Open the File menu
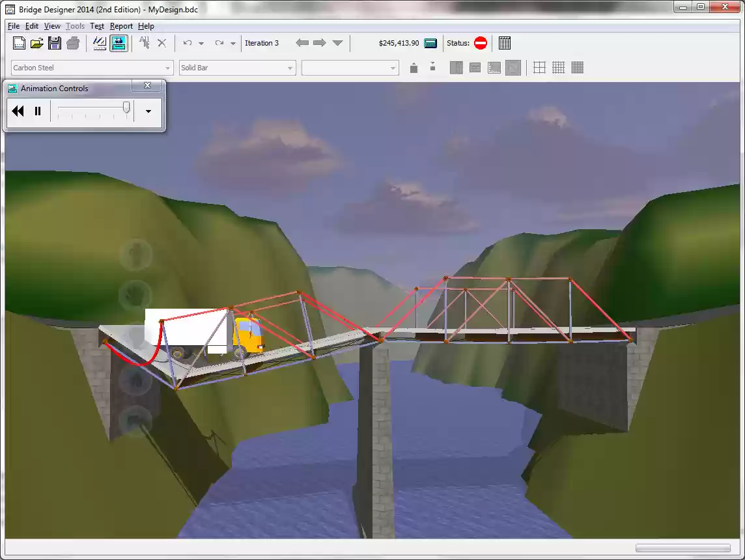 [14, 26]
